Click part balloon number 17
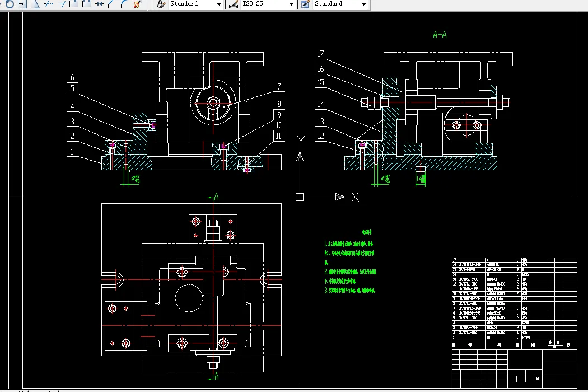588x392 pixels. (321, 54)
